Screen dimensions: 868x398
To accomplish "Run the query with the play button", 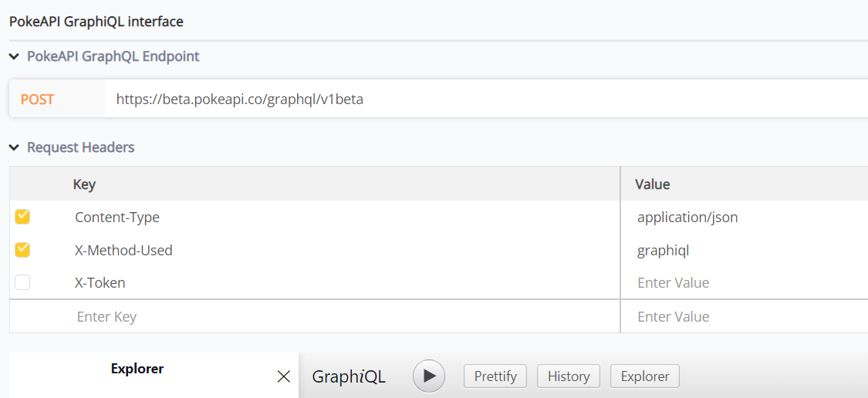I will click(x=429, y=376).
